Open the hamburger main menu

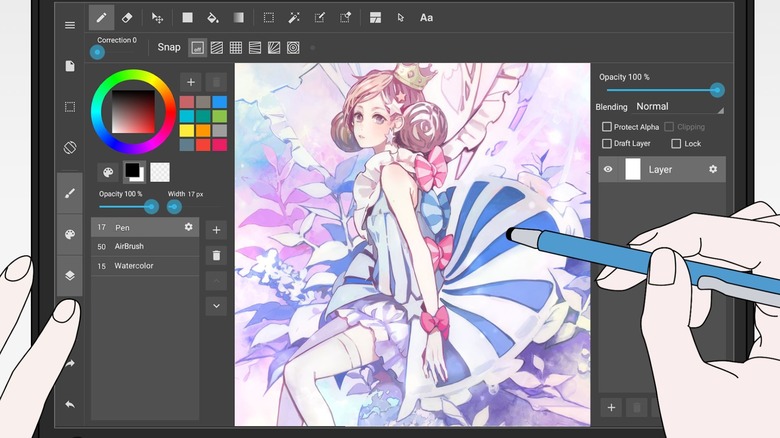click(x=70, y=25)
